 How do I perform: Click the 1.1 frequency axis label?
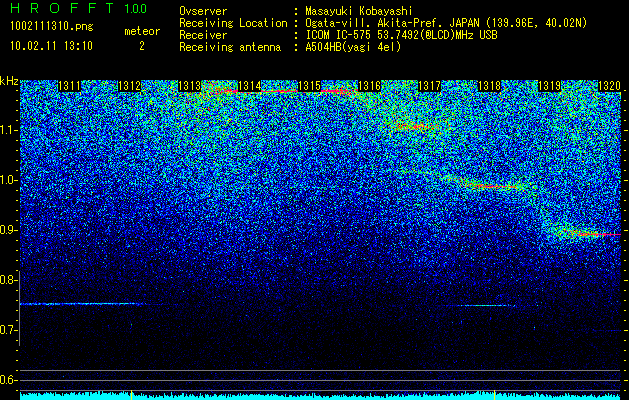point(8,130)
